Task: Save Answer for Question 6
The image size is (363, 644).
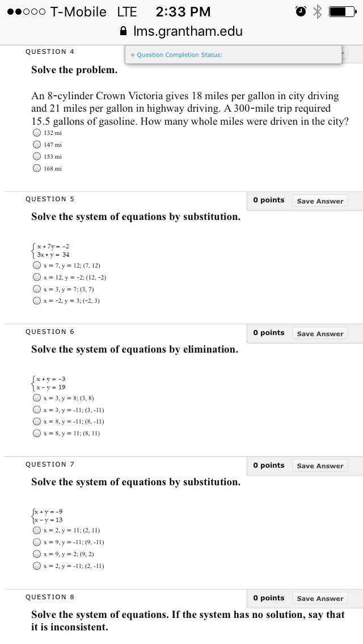Action: point(320,333)
